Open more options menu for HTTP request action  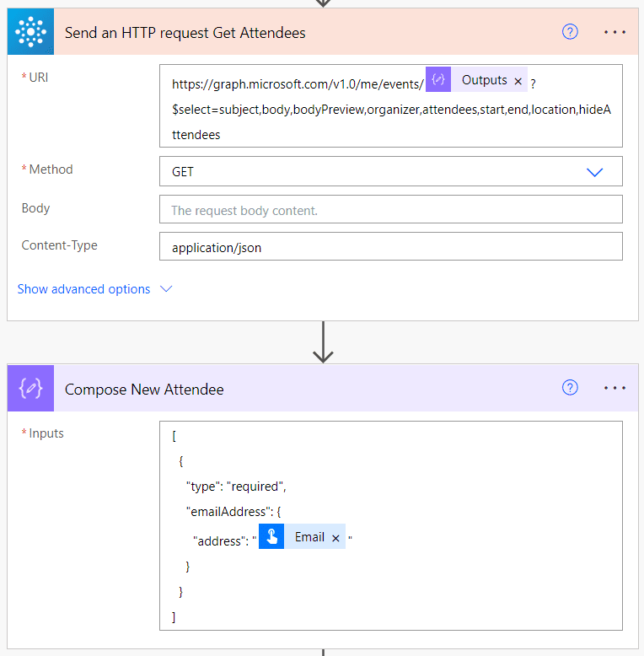(x=614, y=32)
